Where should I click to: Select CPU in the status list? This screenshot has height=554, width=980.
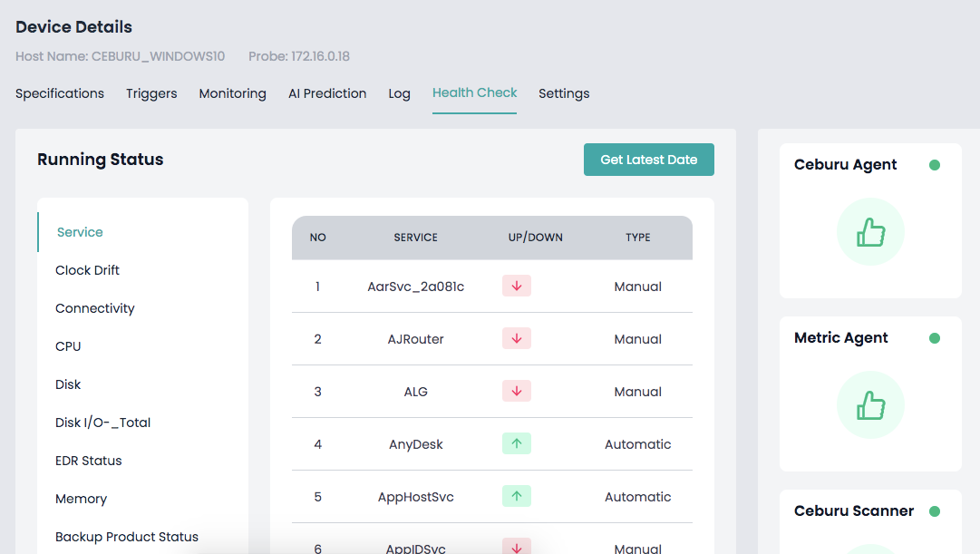coord(68,346)
